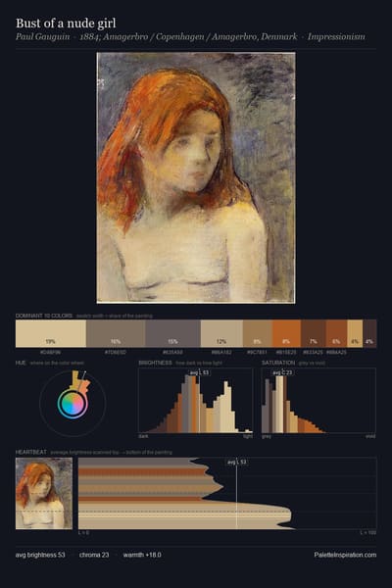Viewport: 392px width, 588px height.
Task: Click the 'warmth +18.0' footer value
Action: pyautogui.click(x=142, y=555)
